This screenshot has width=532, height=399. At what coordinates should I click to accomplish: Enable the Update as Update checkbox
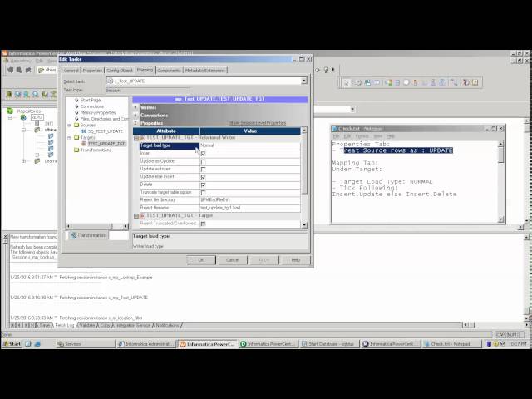203,161
